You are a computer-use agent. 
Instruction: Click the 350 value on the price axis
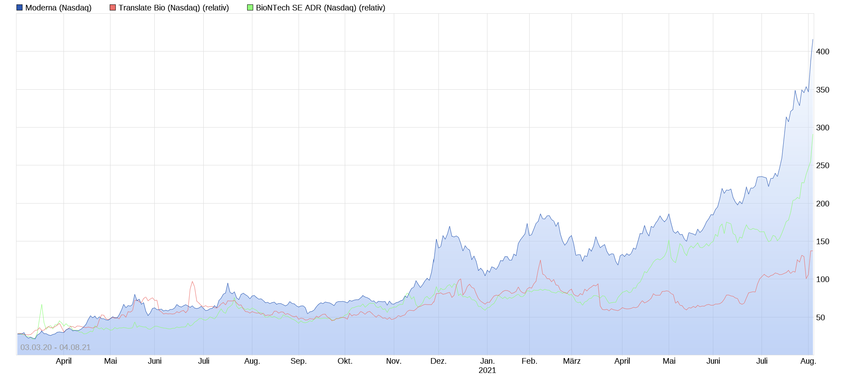pos(823,90)
